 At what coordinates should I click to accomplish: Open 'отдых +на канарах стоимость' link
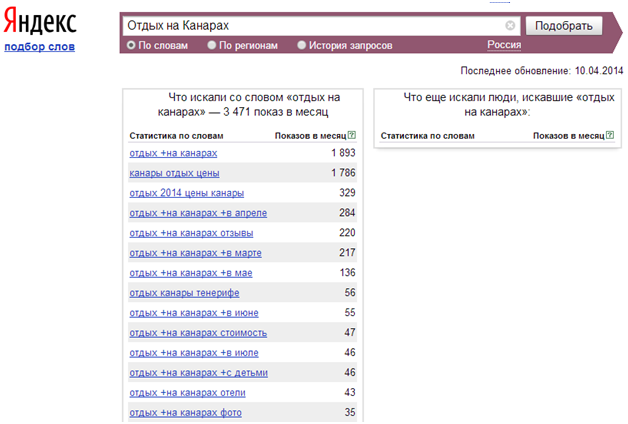(x=198, y=333)
